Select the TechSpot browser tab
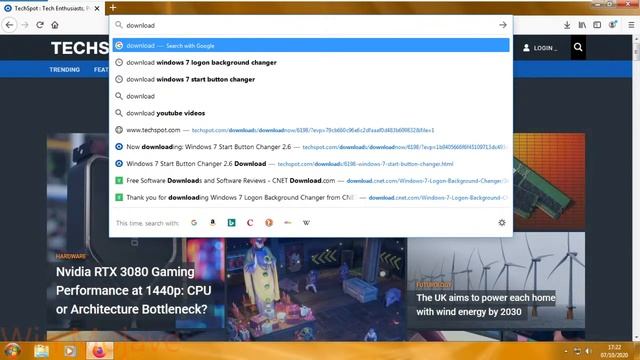640x360 pixels. [52, 8]
